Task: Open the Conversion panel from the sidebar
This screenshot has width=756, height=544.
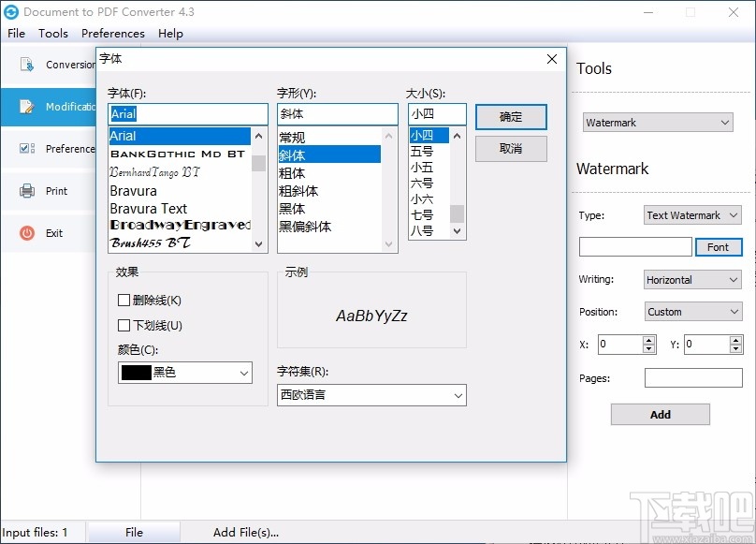Action: 26,65
